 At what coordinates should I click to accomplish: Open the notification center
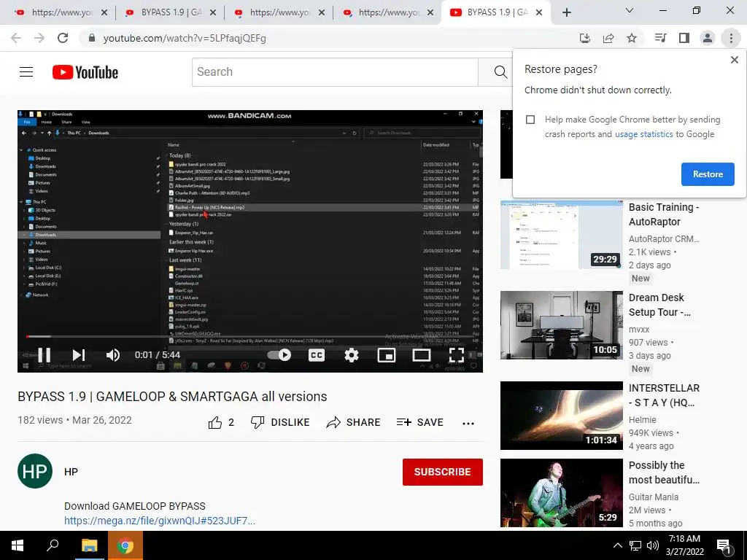[724, 546]
